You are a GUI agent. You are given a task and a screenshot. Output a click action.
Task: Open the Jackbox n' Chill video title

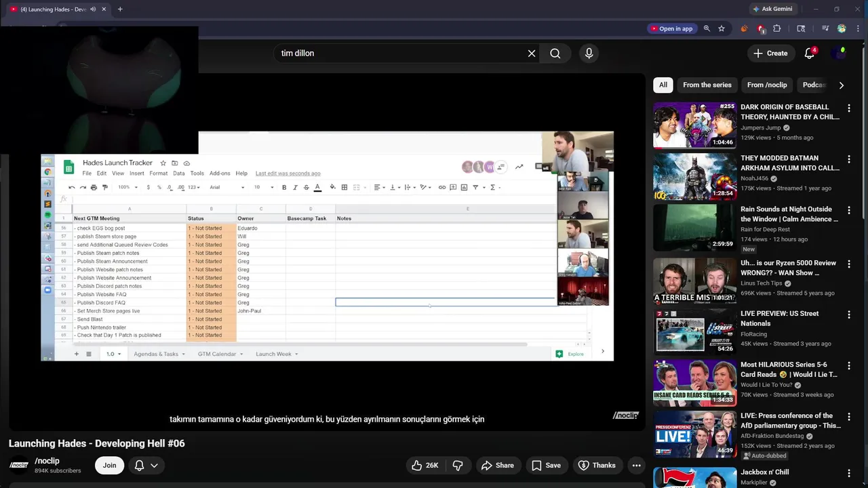pyautogui.click(x=764, y=472)
